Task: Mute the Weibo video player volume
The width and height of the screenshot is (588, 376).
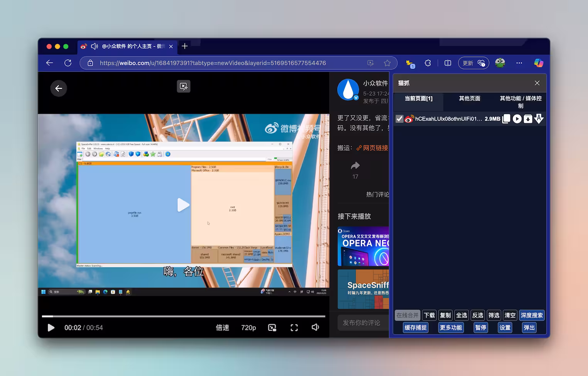Action: [x=315, y=327]
